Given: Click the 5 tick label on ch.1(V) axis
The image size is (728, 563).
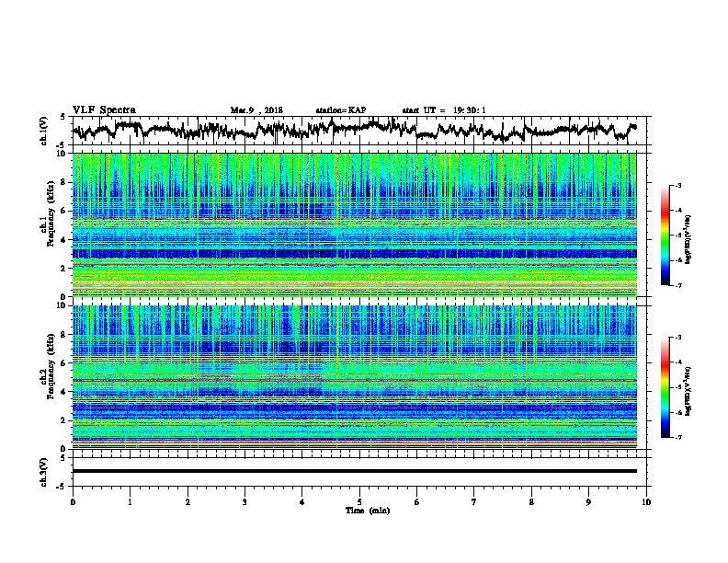Looking at the screenshot, I should pyautogui.click(x=63, y=118).
